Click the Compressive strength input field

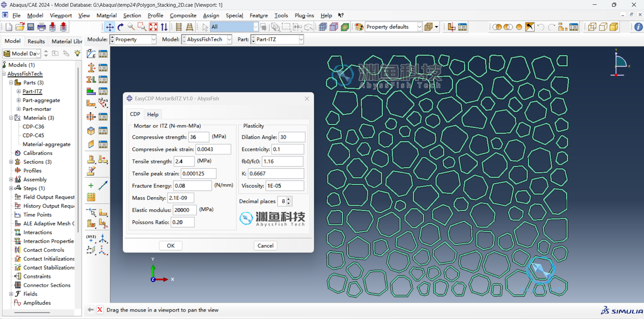(199, 137)
